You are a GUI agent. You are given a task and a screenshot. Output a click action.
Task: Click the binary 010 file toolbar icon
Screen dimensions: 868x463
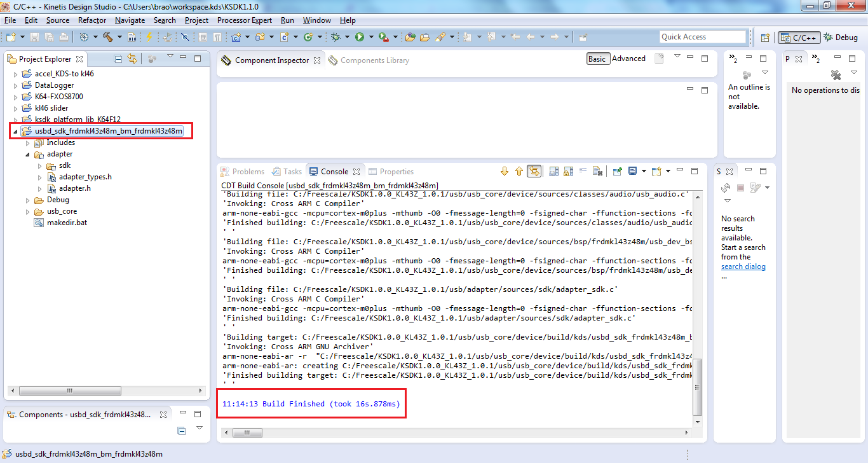(x=132, y=37)
